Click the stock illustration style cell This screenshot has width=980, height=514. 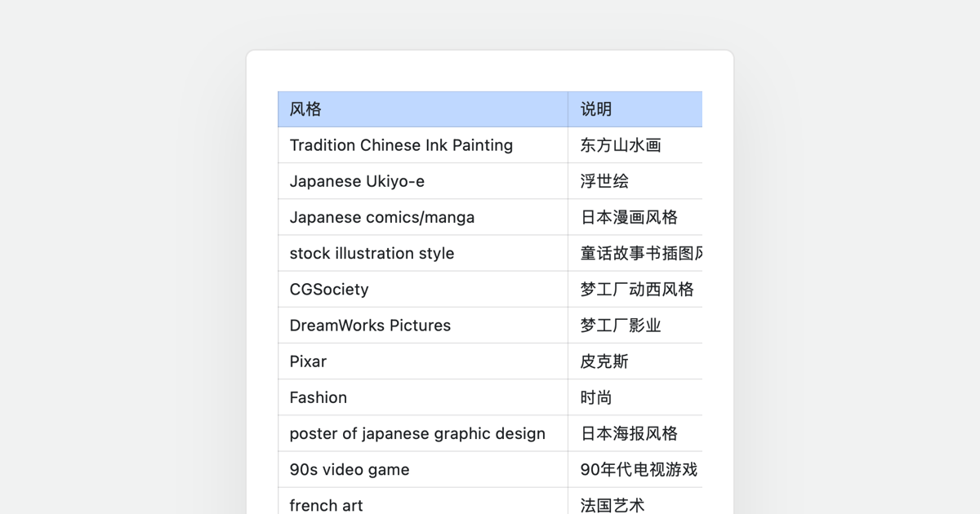(x=372, y=253)
